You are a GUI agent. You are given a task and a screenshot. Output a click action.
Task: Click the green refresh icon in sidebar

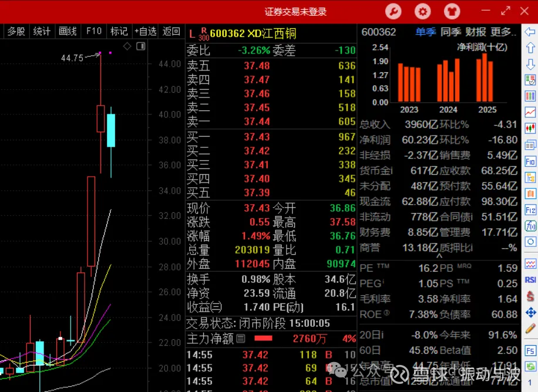coord(530,367)
